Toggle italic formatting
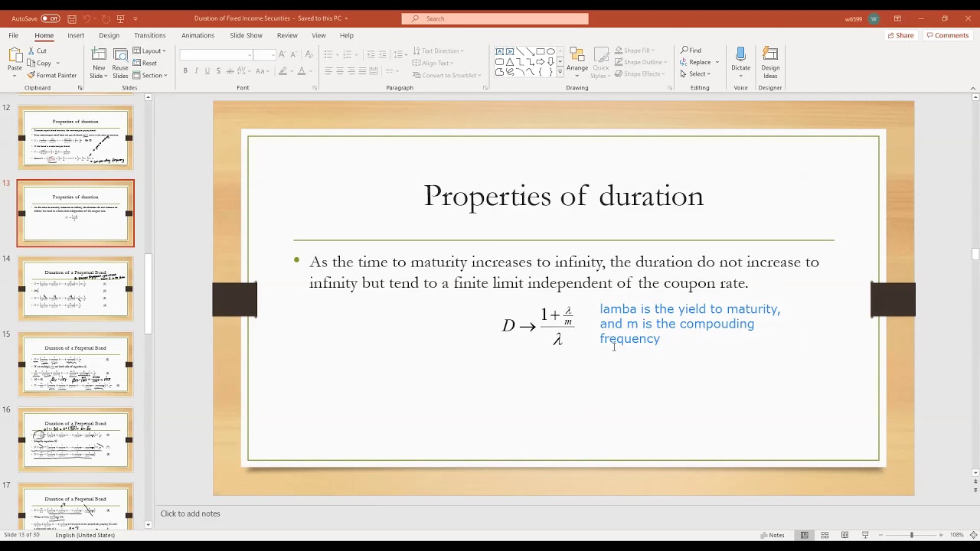The height and width of the screenshot is (551, 980). [x=196, y=71]
